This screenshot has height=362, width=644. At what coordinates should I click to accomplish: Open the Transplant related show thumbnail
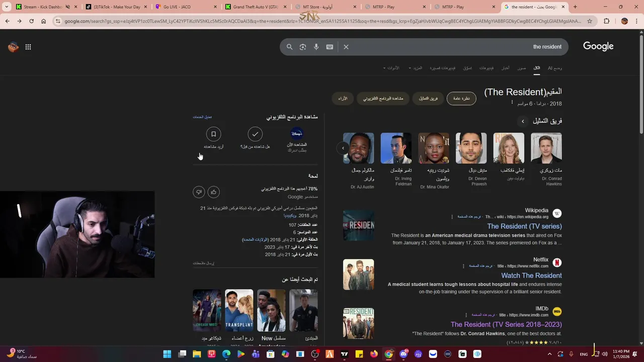point(239,310)
